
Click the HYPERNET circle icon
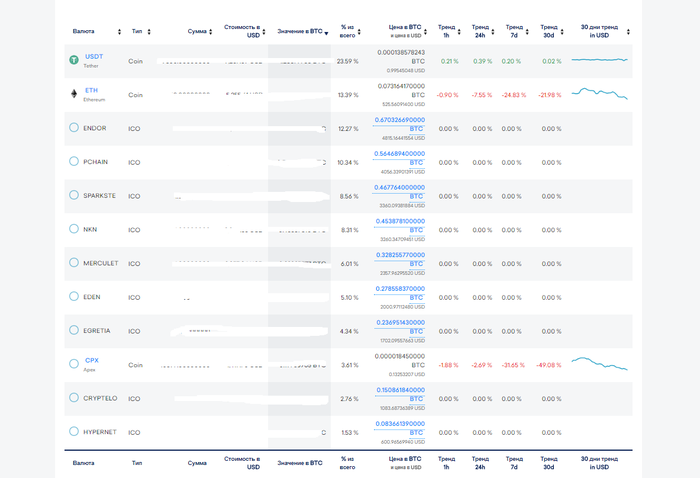pos(74,431)
